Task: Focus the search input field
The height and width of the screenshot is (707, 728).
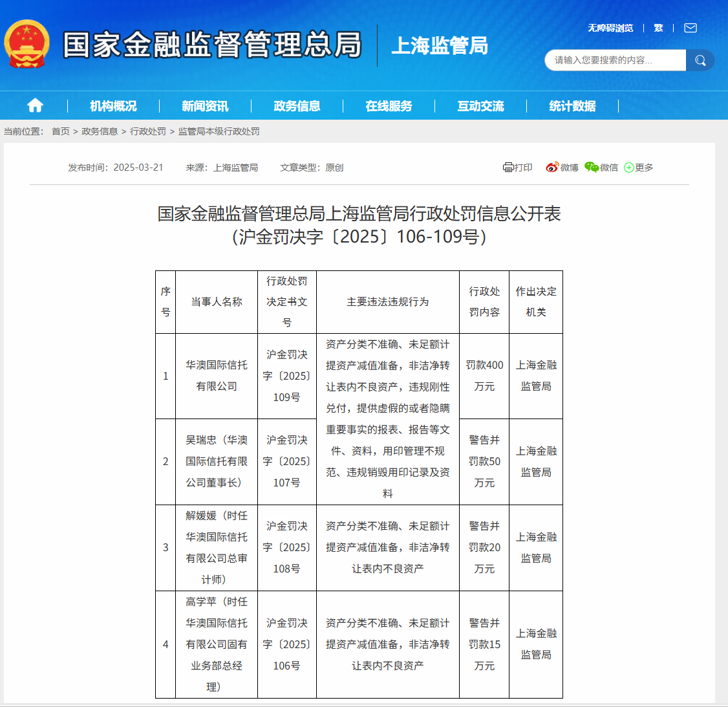Action: (x=615, y=60)
